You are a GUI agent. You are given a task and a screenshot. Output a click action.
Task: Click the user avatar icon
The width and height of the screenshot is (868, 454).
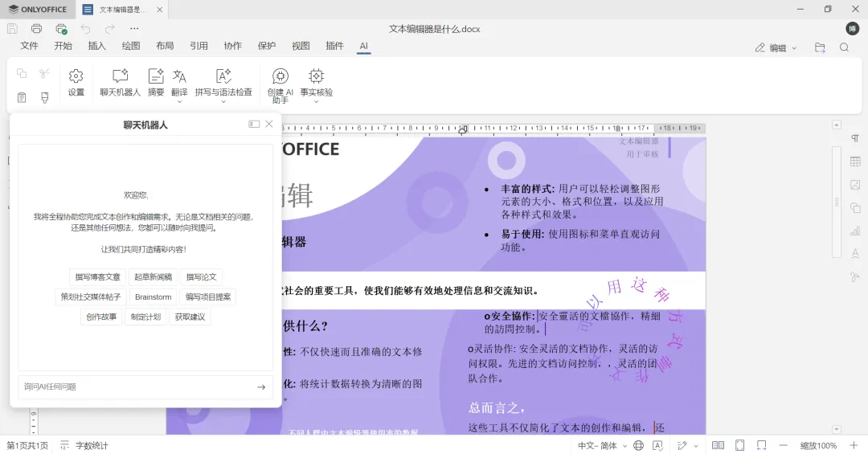(853, 29)
